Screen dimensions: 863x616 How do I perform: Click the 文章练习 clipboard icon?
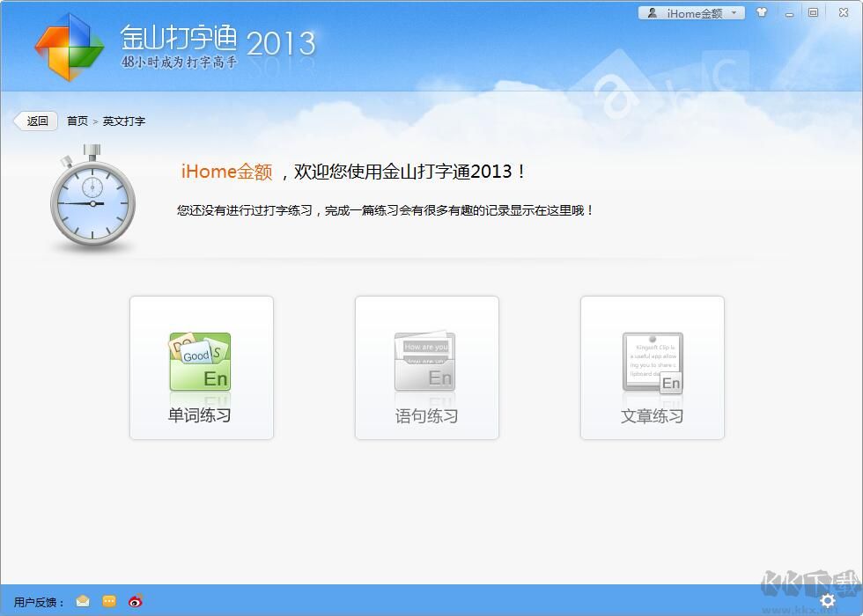click(652, 361)
